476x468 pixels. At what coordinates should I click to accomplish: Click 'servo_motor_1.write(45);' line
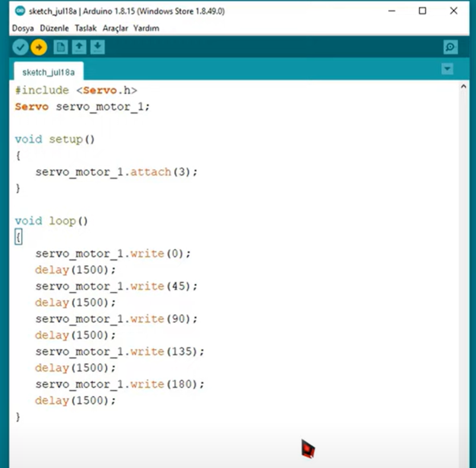pyautogui.click(x=117, y=286)
